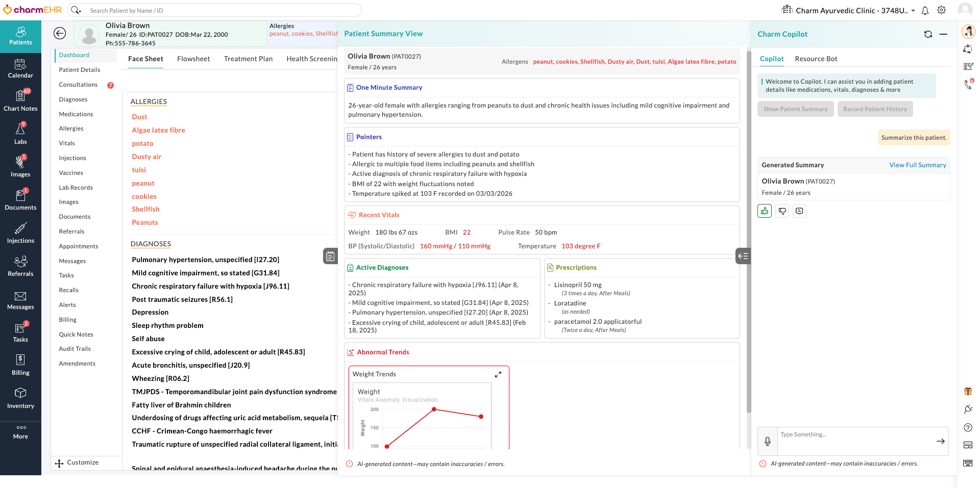This screenshot has height=488, width=980.
Task: Open Amendments in left menu
Action: pos(77,364)
